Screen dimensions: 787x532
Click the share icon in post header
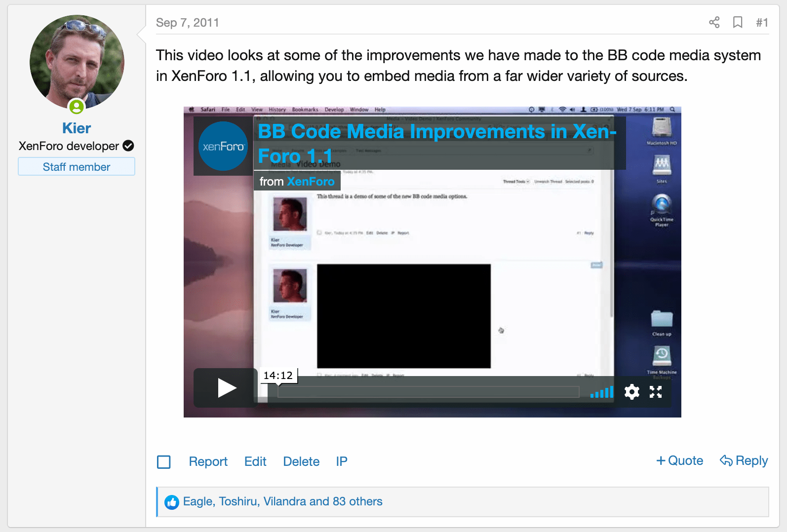[x=714, y=22]
